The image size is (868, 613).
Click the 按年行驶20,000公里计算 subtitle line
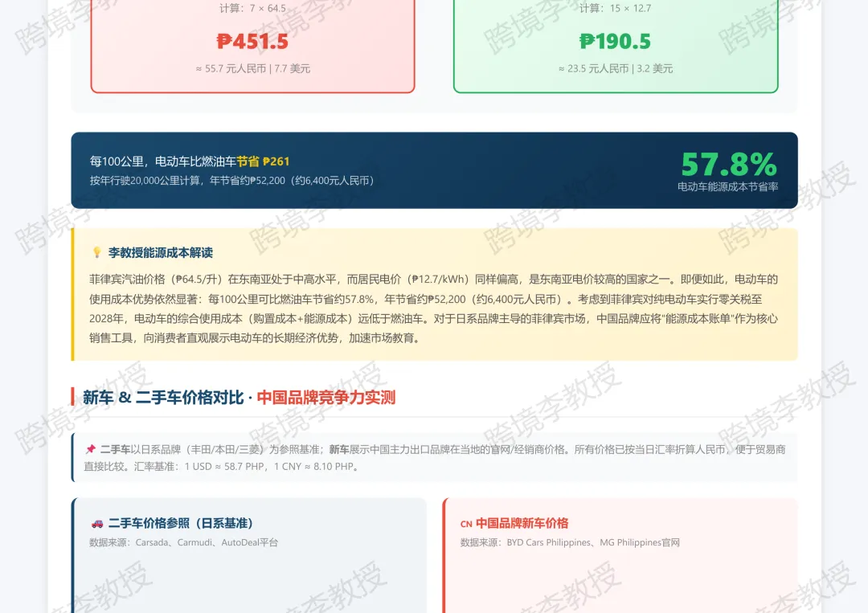pos(232,181)
